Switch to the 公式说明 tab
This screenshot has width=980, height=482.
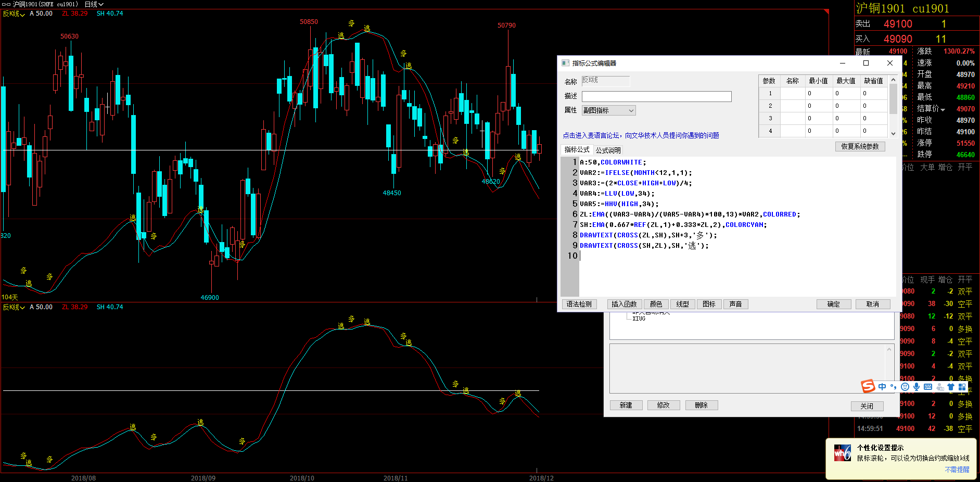point(608,150)
